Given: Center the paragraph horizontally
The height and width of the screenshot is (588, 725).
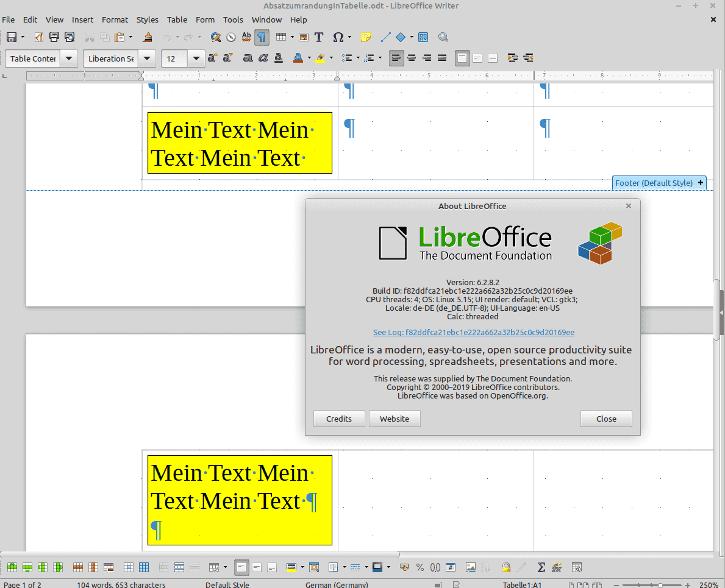Looking at the screenshot, I should [x=412, y=58].
